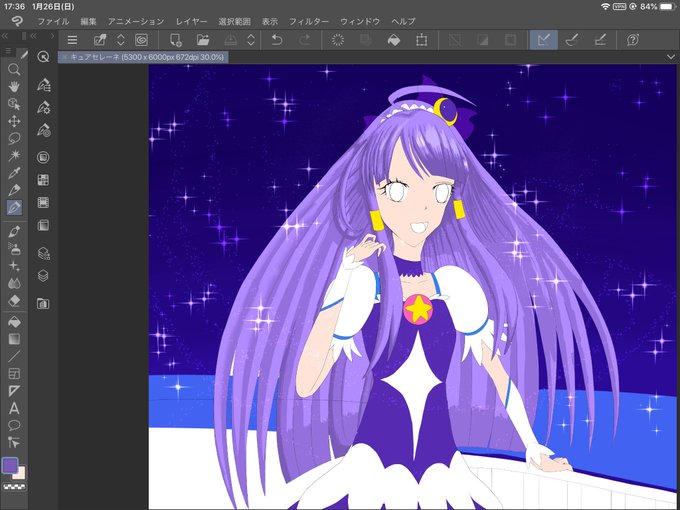Fill with the command bar bucket

393,40
